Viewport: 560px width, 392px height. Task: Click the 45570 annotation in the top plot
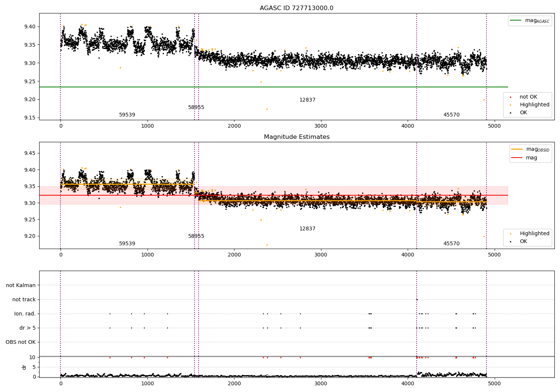coord(451,115)
